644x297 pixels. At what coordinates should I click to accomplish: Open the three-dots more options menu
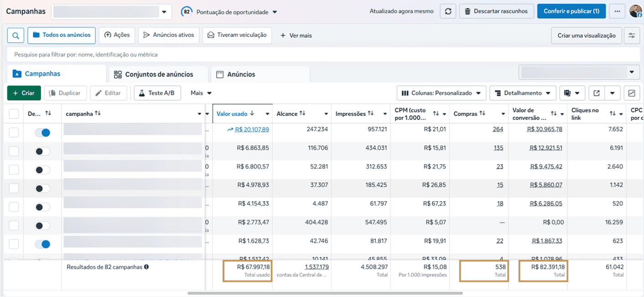click(617, 11)
